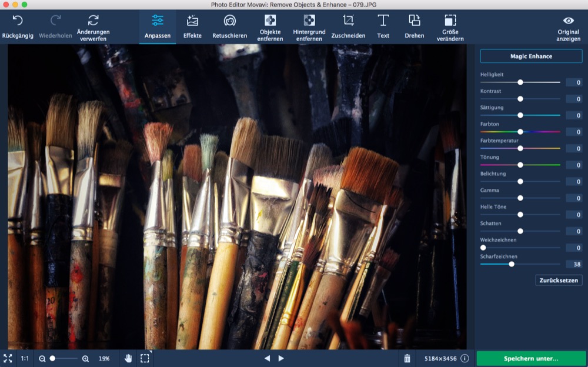Image resolution: width=588 pixels, height=367 pixels.
Task: Open the Effekte panel
Action: pyautogui.click(x=192, y=21)
